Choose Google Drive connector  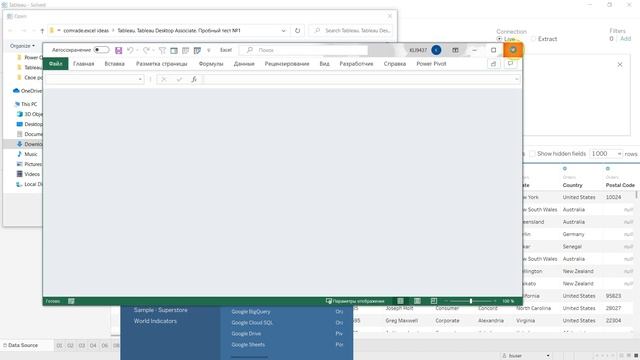click(246, 333)
